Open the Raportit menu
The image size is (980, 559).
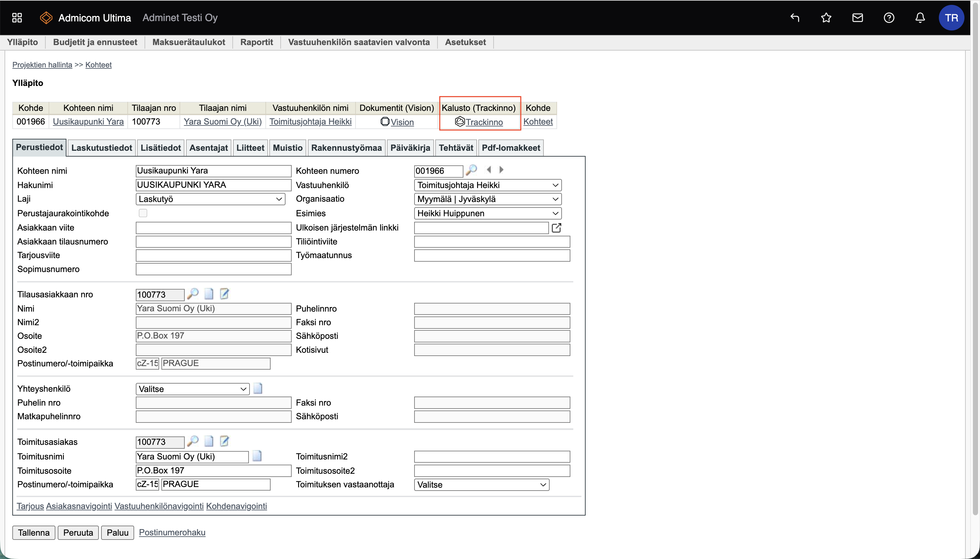tap(256, 42)
